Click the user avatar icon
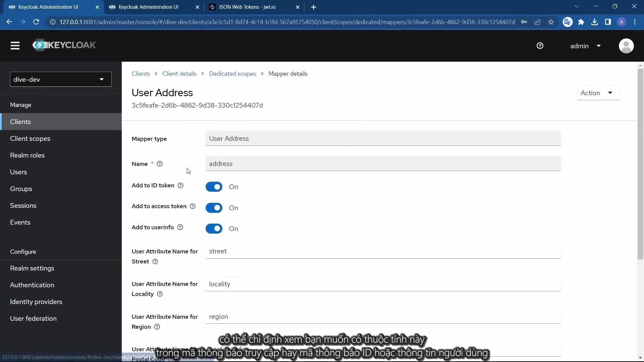Image resolution: width=644 pixels, height=362 pixels. 626,46
